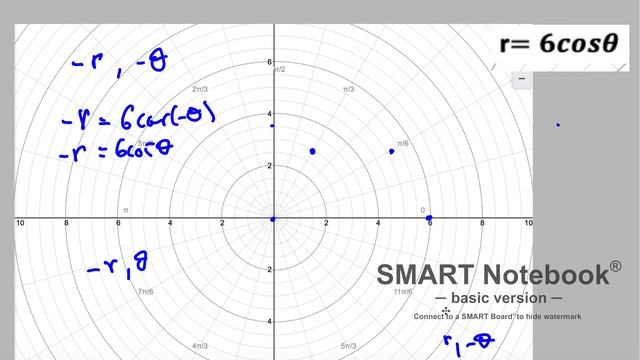640x360 pixels.
Task: Click the π label on the left axis
Action: (126, 210)
